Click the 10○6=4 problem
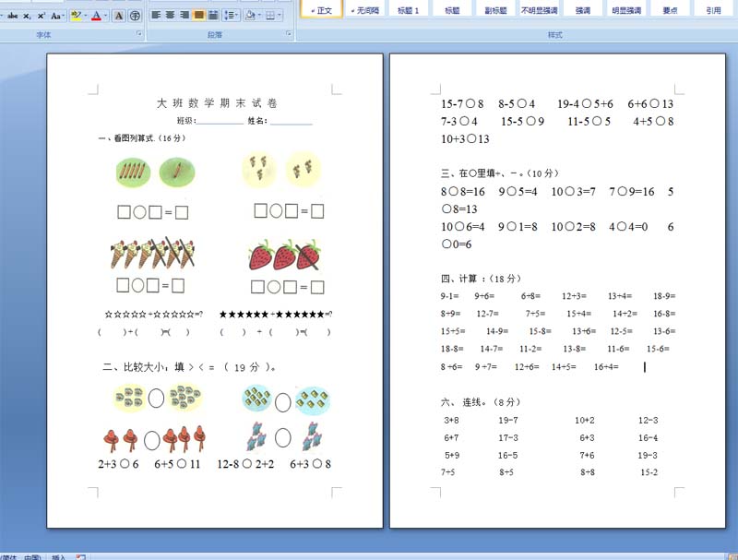Image resolution: width=738 pixels, height=560 pixels. click(463, 227)
